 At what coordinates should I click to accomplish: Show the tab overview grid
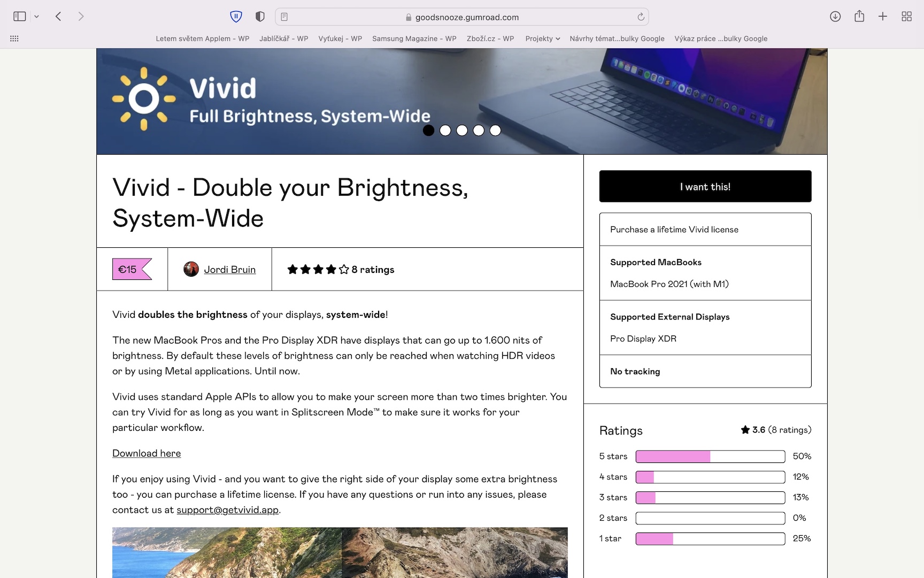pos(906,17)
